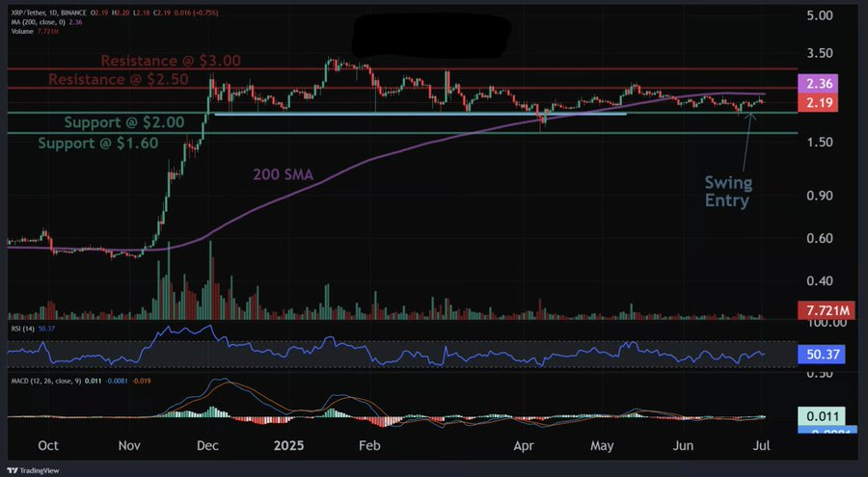Click the 2025 label on time axis
868x477 pixels.
coord(288,445)
